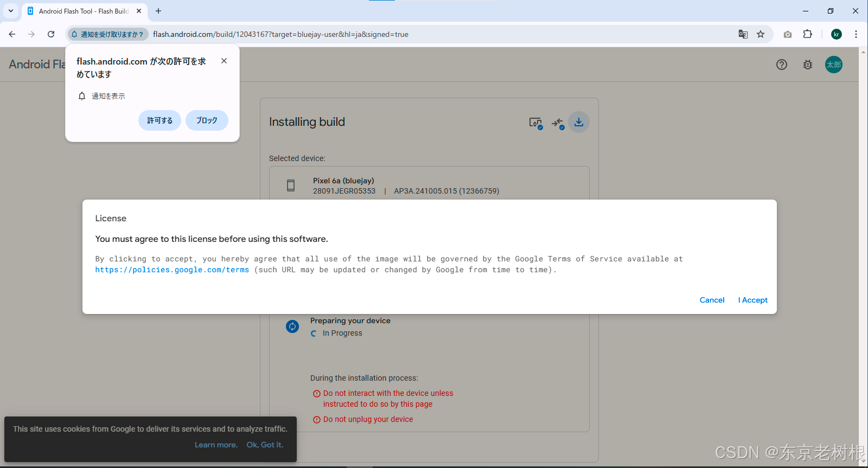868x468 pixels.
Task: Click the Pixel 6a (bluejay) device name
Action: click(x=343, y=181)
